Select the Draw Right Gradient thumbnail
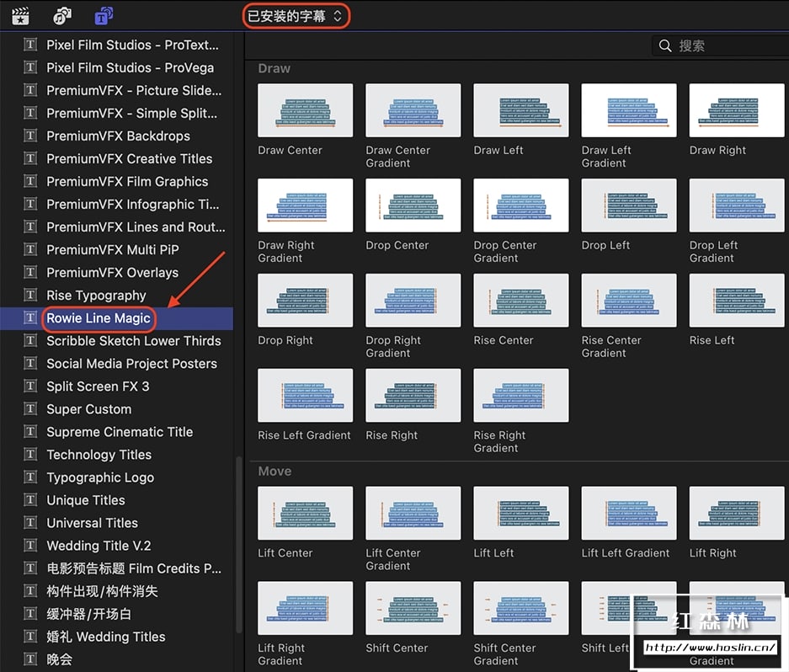789x672 pixels. point(306,205)
